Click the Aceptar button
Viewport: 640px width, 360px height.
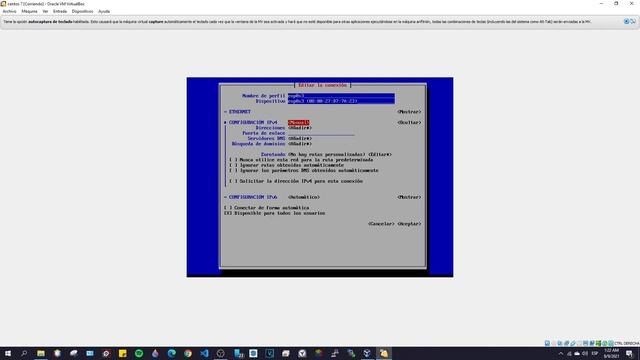click(409, 224)
